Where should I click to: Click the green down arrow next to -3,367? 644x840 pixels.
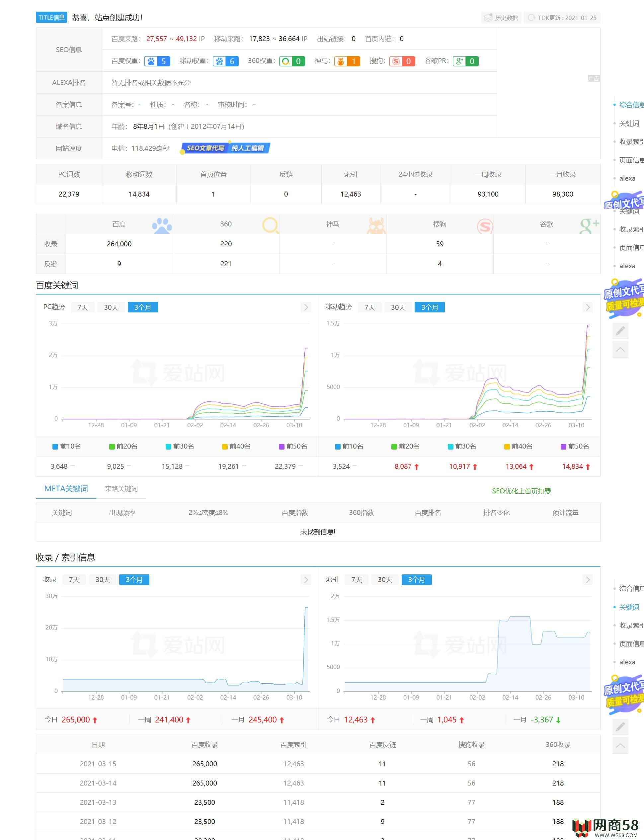(x=558, y=720)
